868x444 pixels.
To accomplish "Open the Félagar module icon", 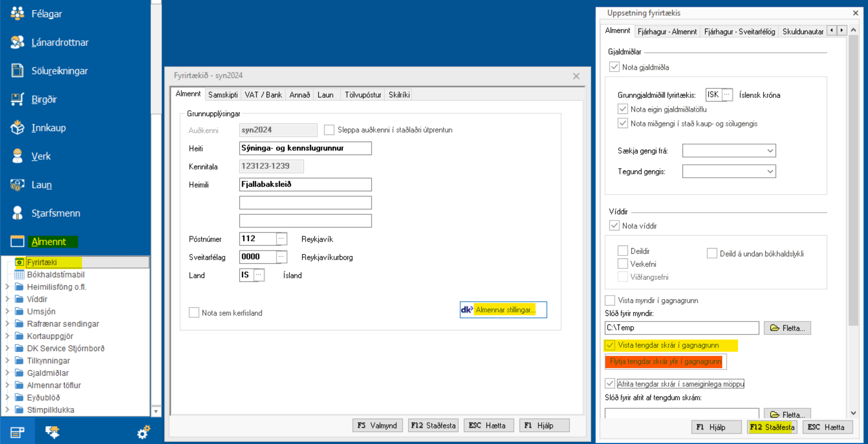I will 17,13.
